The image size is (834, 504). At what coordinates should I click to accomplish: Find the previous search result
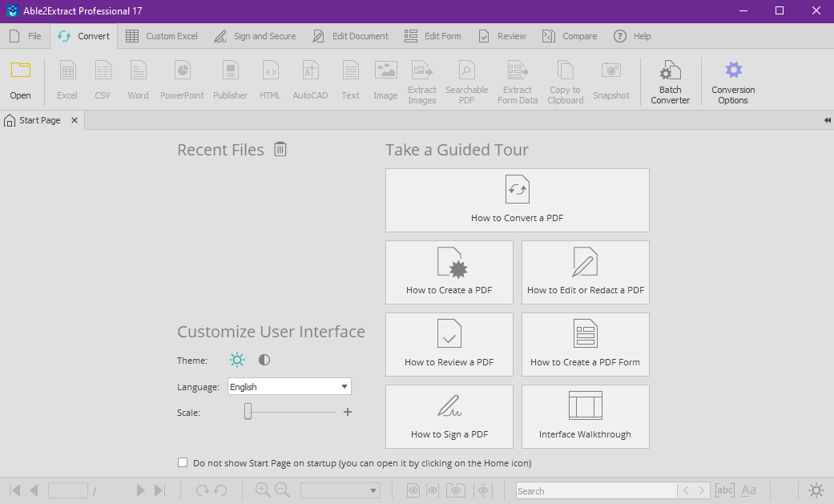point(686,490)
